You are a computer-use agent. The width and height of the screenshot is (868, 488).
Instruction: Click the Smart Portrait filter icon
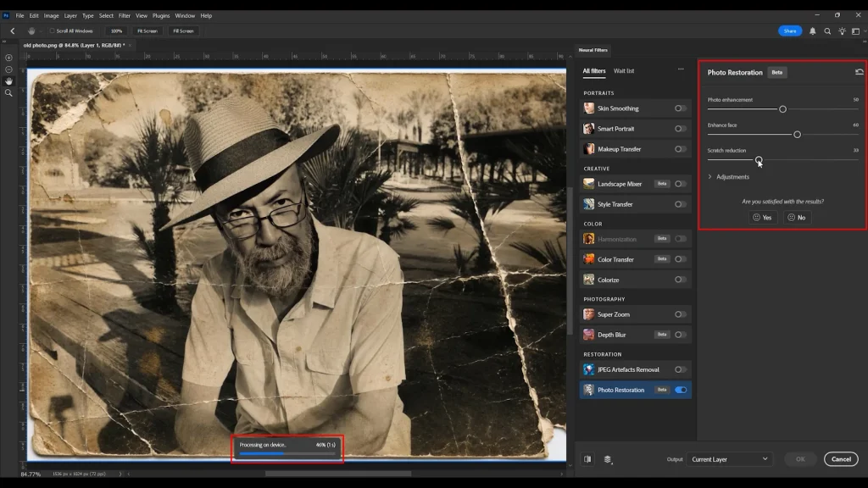pos(588,129)
